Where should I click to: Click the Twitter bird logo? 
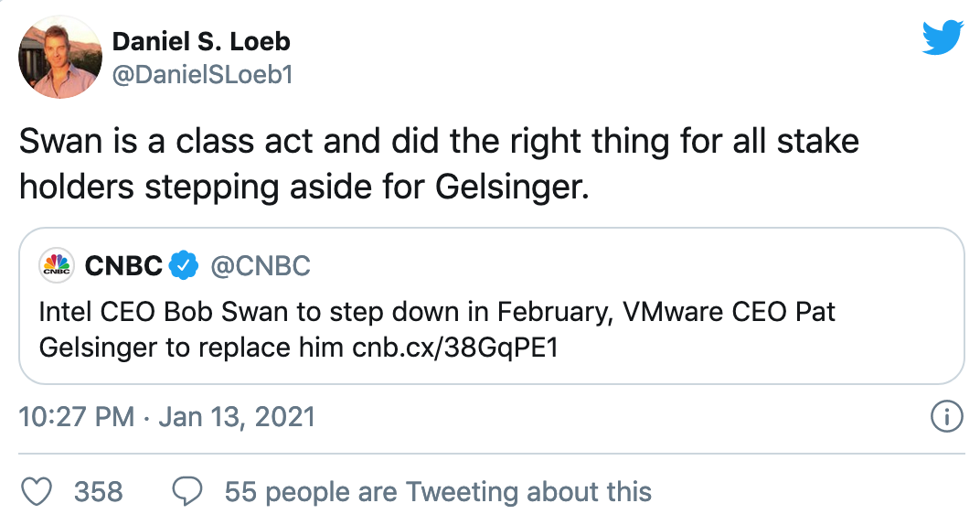coord(943,37)
